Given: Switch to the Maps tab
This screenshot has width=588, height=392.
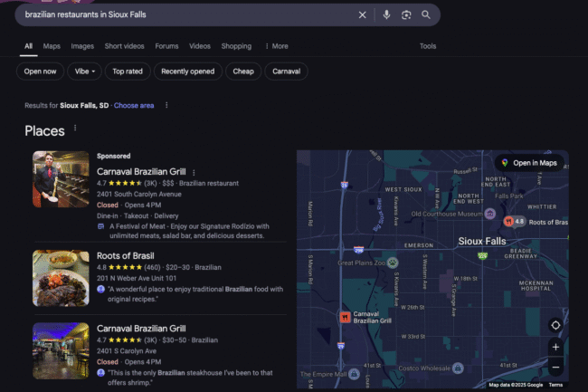Looking at the screenshot, I should point(52,46).
